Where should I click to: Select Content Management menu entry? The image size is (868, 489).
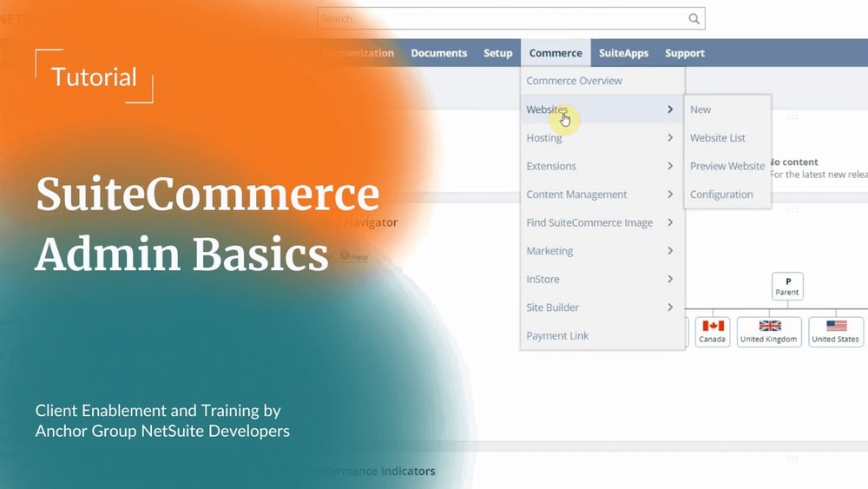click(602, 195)
